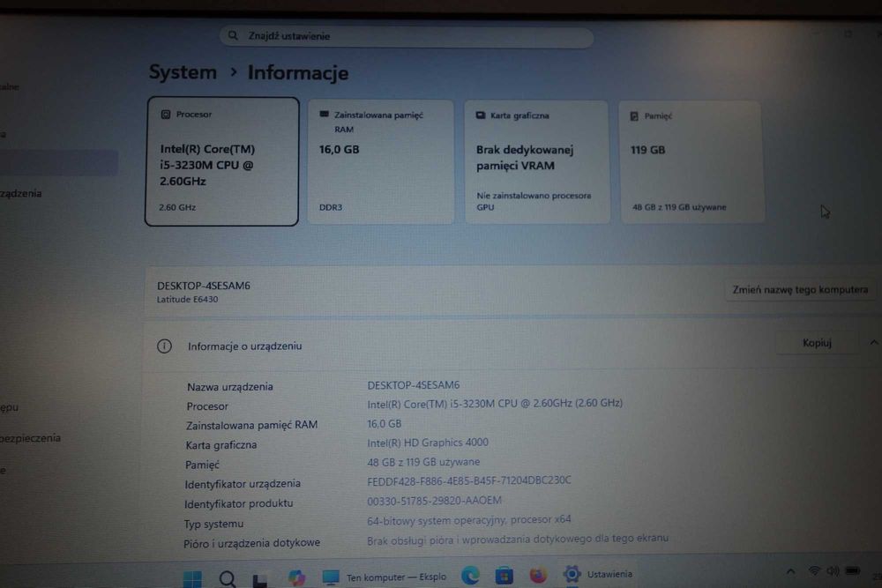882x588 pixels.
Task: Collapse Informacje o urządzeniu section chevron
Action: click(873, 342)
